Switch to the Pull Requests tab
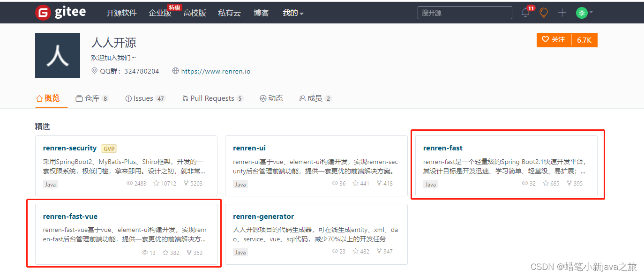This screenshot has height=276, width=644. point(213,98)
